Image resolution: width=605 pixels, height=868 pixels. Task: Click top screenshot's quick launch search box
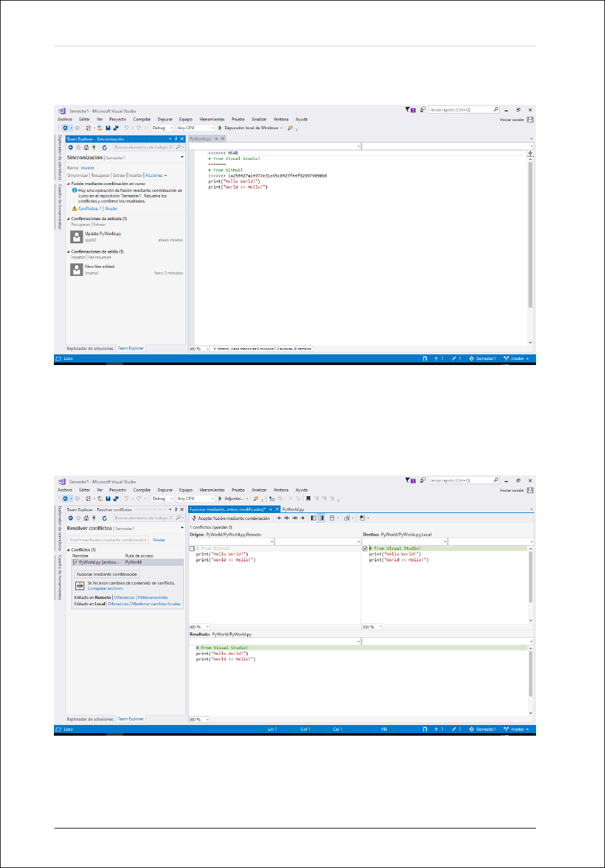[464, 110]
